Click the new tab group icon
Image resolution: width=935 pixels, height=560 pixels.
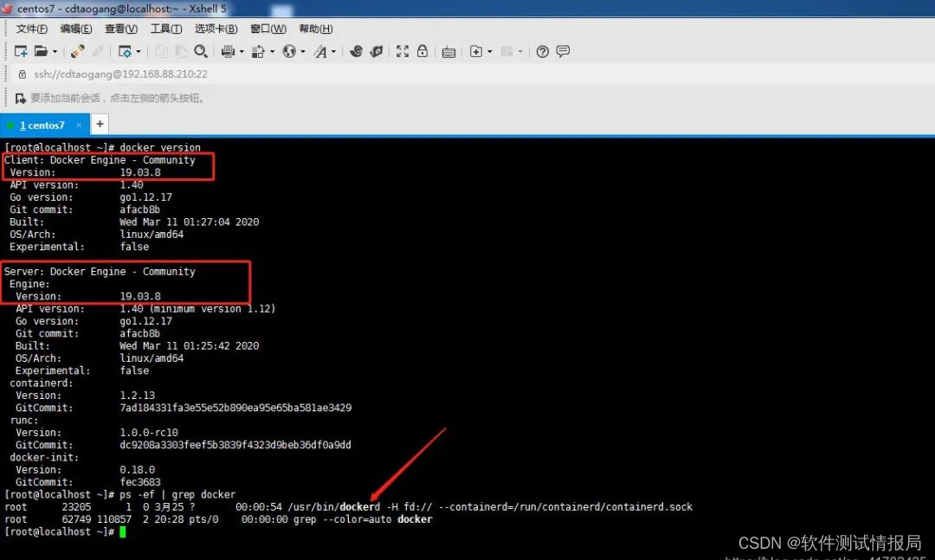[x=476, y=51]
